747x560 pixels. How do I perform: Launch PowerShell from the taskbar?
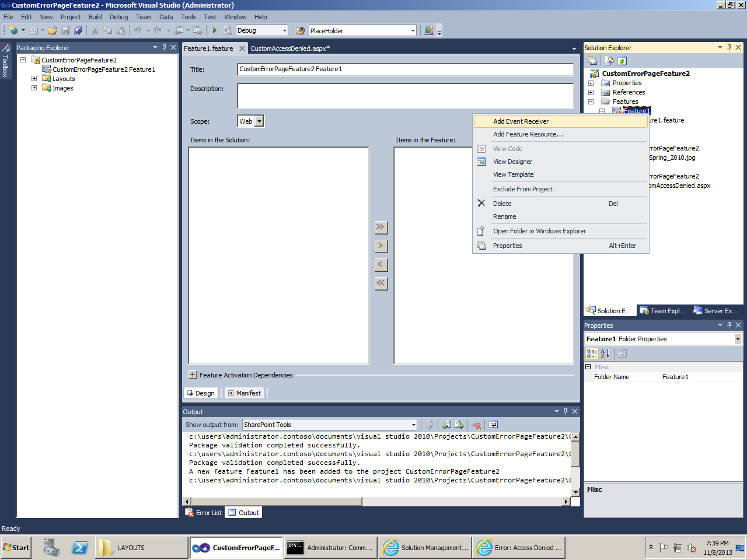click(x=80, y=548)
